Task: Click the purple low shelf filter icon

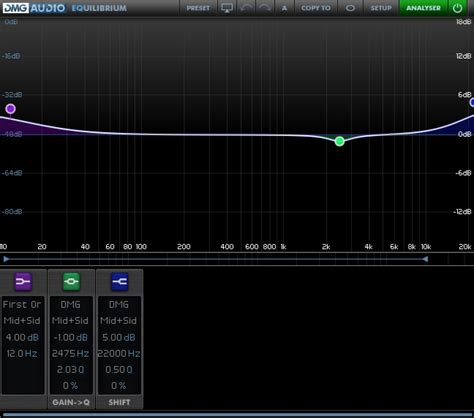Action: 23,282
